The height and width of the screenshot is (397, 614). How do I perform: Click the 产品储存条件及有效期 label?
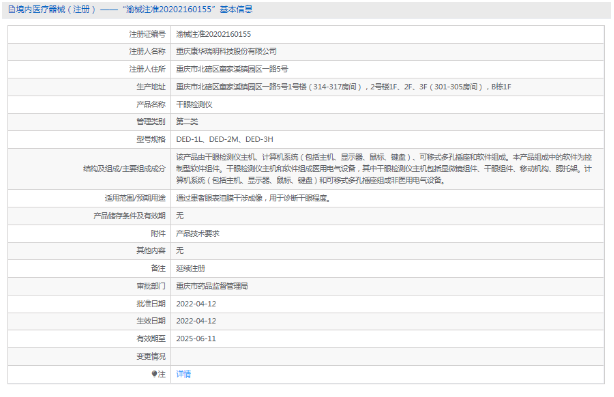coord(130,216)
